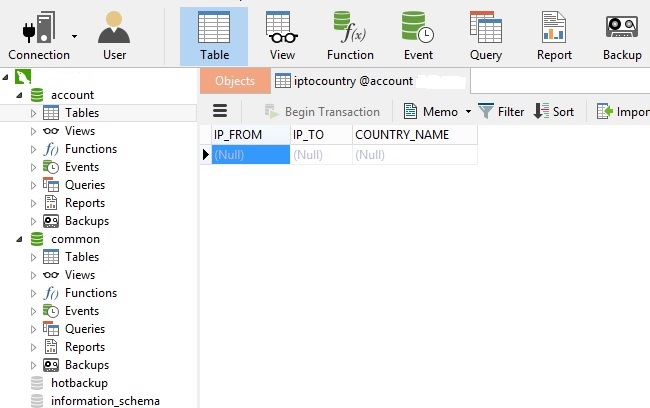
Task: Collapse the connection root node
Action: coord(5,78)
